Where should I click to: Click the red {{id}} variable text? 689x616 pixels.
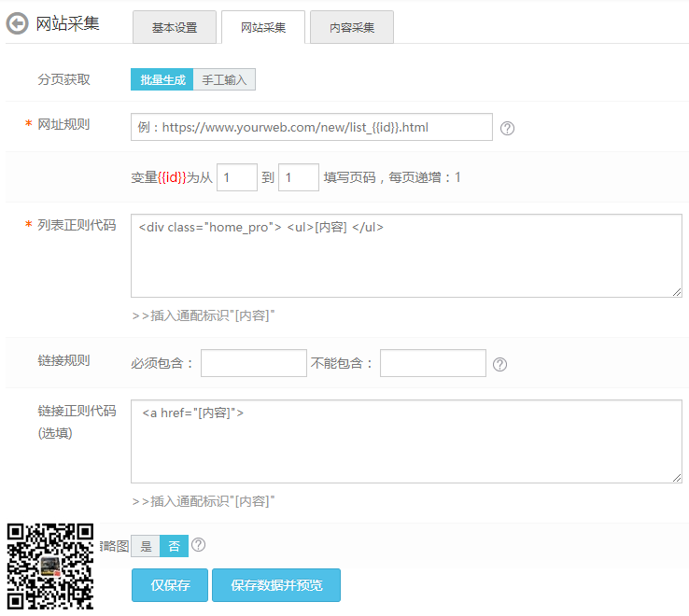[172, 177]
